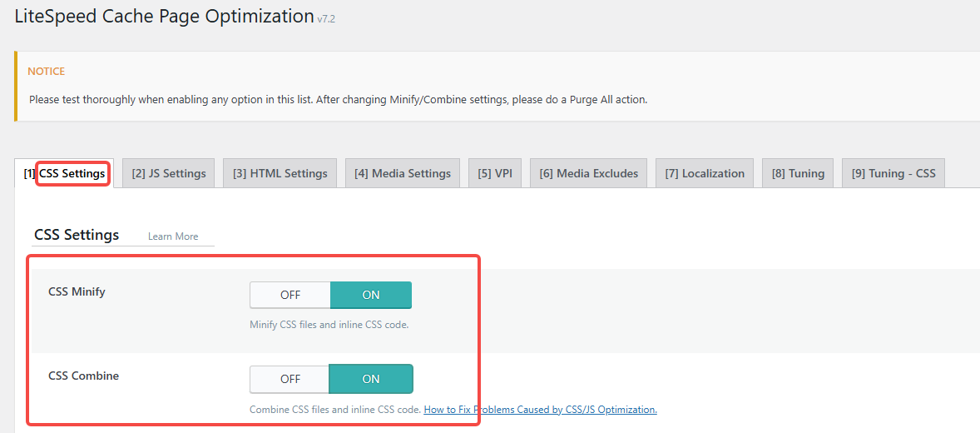
Task: Open the How to Fix Problems link
Action: pos(540,410)
